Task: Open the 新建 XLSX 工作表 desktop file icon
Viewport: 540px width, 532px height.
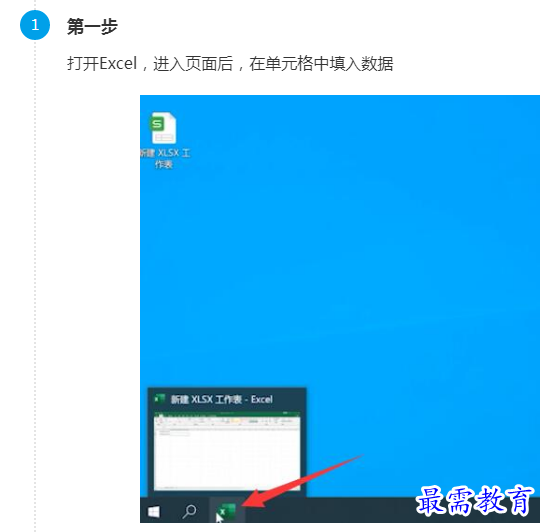Action: point(163,127)
